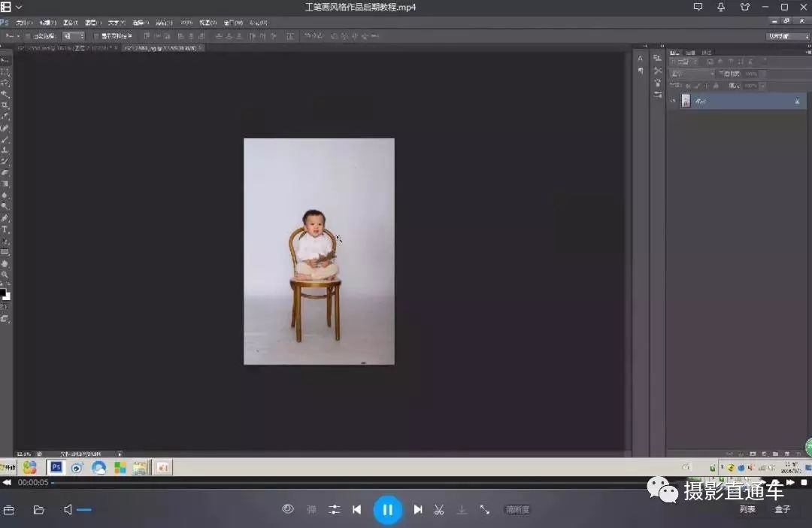The width and height of the screenshot is (812, 528).
Task: Click the bell icon in player title bar
Action: pyautogui.click(x=721, y=8)
